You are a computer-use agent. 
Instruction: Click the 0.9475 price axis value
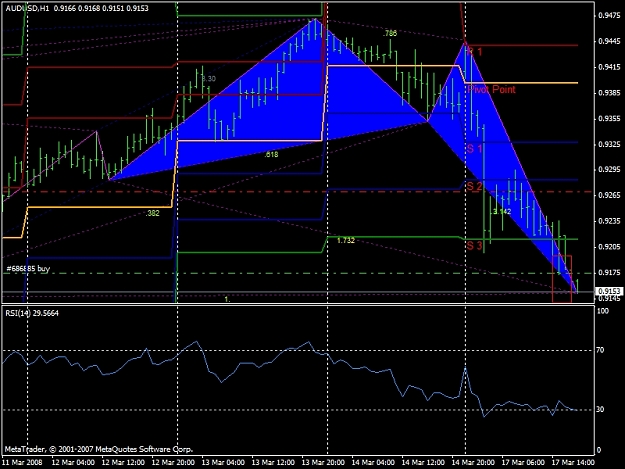pyautogui.click(x=609, y=16)
